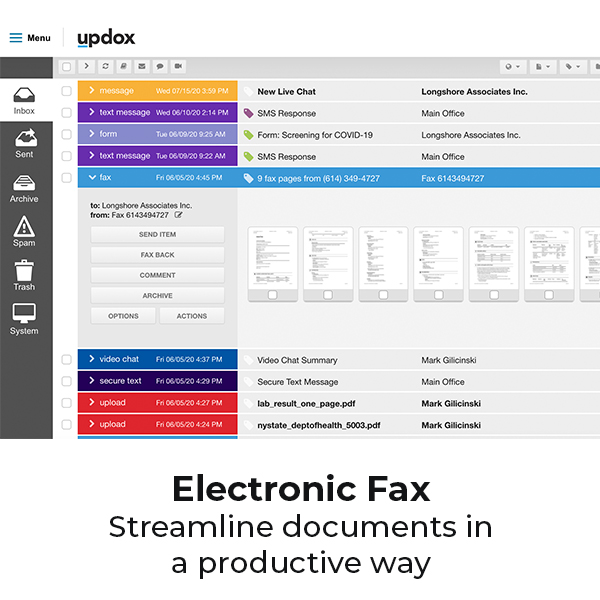Screen dimensions: 600x600
Task: Open the Inbox folder in sidebar
Action: (x=24, y=99)
